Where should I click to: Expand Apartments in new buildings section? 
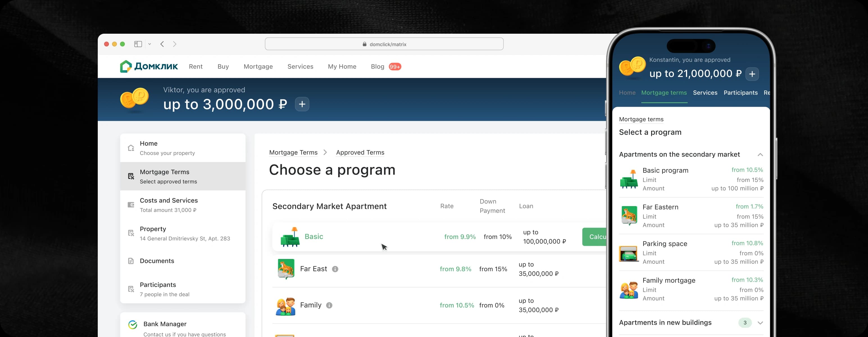[x=760, y=323]
